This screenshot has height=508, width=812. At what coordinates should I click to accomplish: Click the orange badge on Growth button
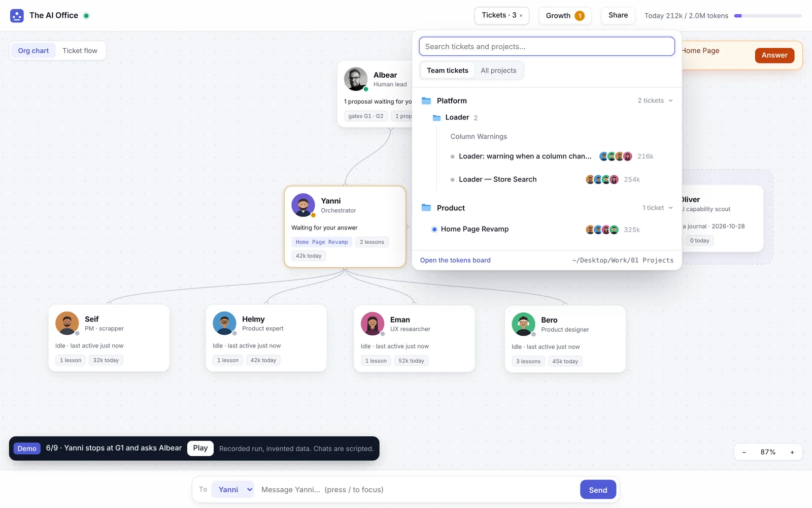[580, 16]
